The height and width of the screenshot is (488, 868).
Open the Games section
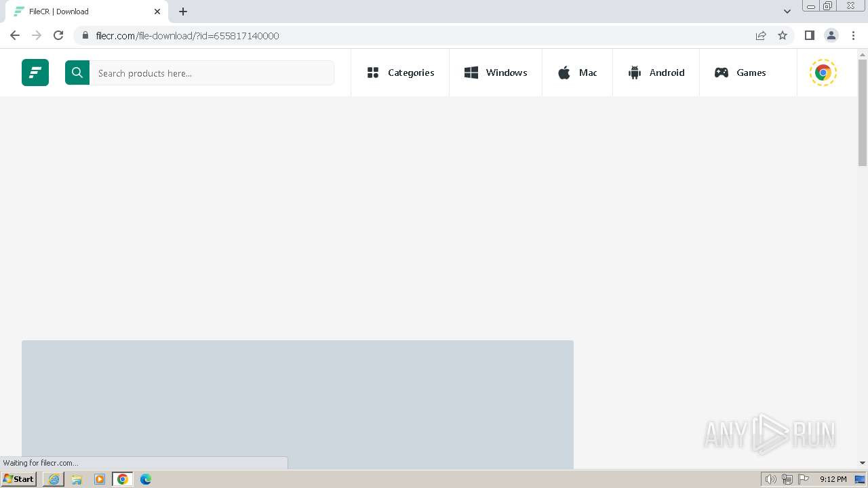[x=740, y=73]
